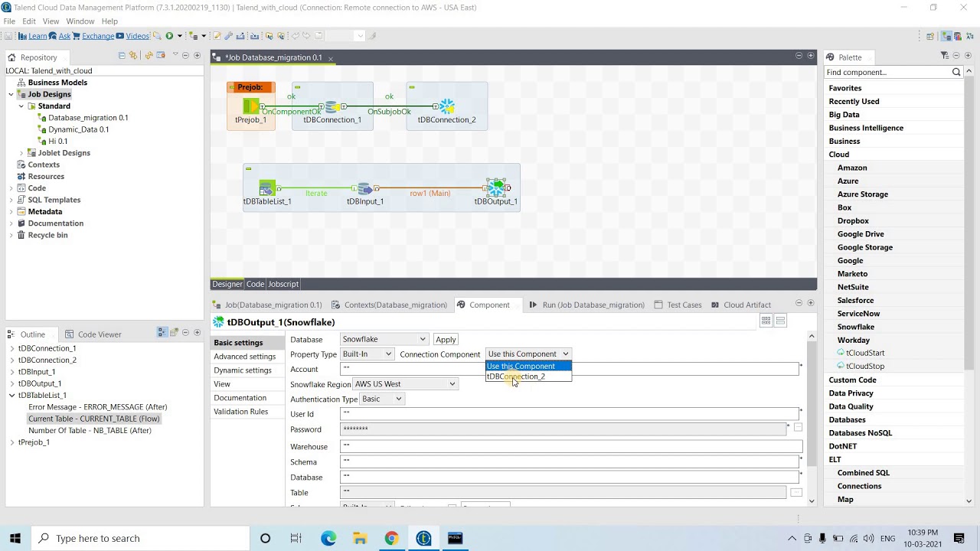Select Current Table - CURRENT_TABLE (Flow) in Outline
The width and height of the screenshot is (980, 551).
point(94,419)
